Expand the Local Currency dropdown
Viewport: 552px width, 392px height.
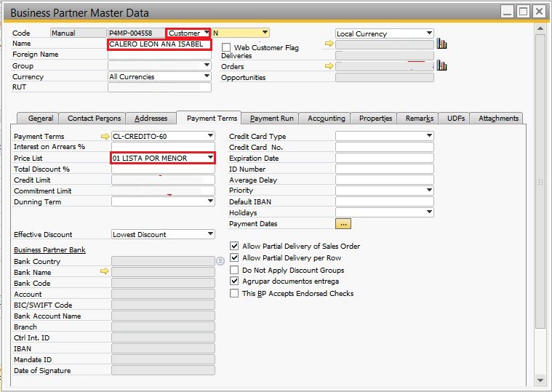[429, 33]
